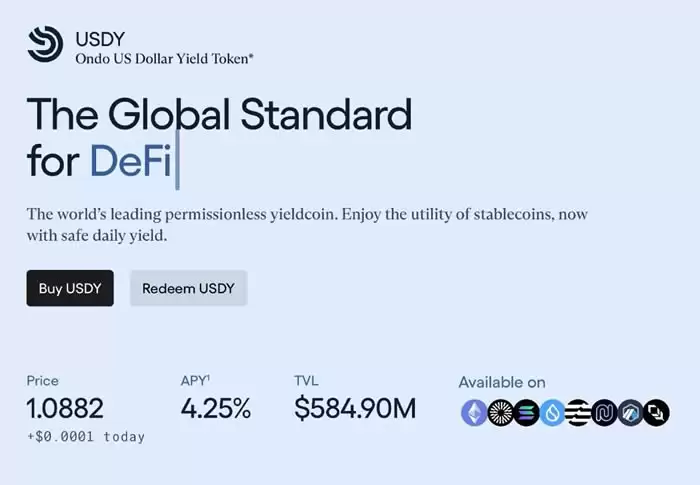Click the Available on label

pyautogui.click(x=502, y=382)
